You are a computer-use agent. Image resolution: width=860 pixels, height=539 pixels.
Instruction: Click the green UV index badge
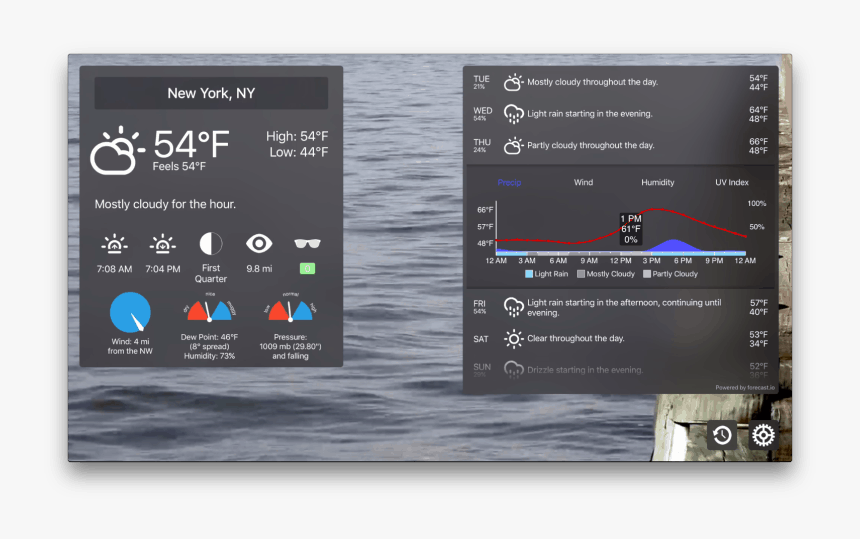coord(307,269)
